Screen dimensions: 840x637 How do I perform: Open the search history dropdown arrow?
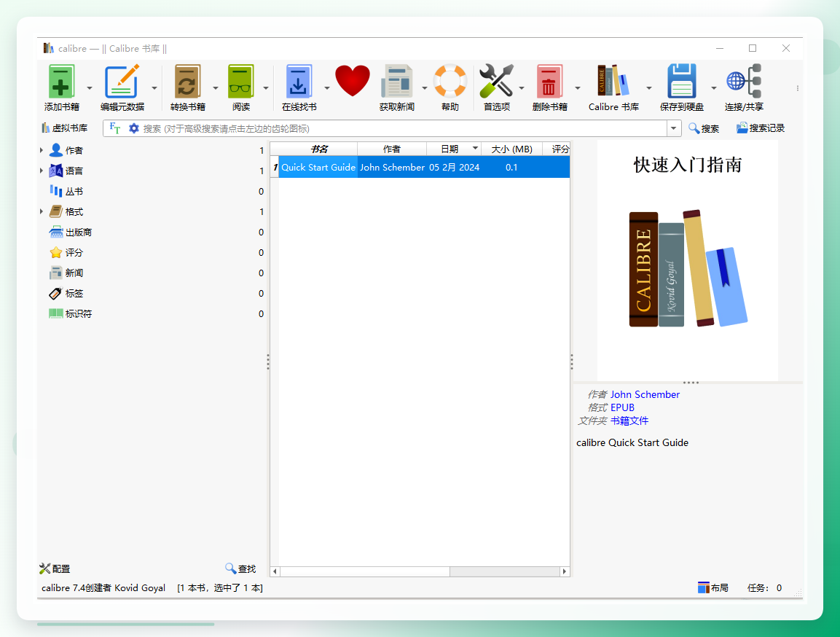[x=674, y=128]
